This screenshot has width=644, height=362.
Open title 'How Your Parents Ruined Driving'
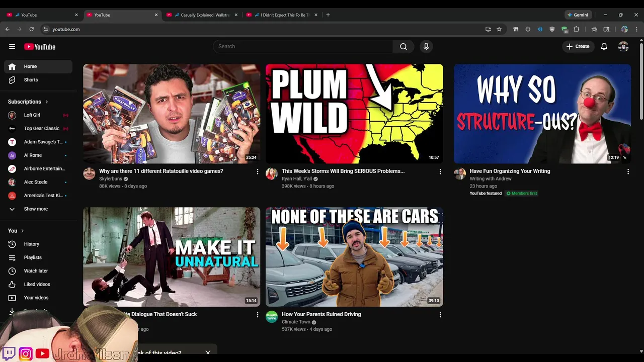(321, 314)
